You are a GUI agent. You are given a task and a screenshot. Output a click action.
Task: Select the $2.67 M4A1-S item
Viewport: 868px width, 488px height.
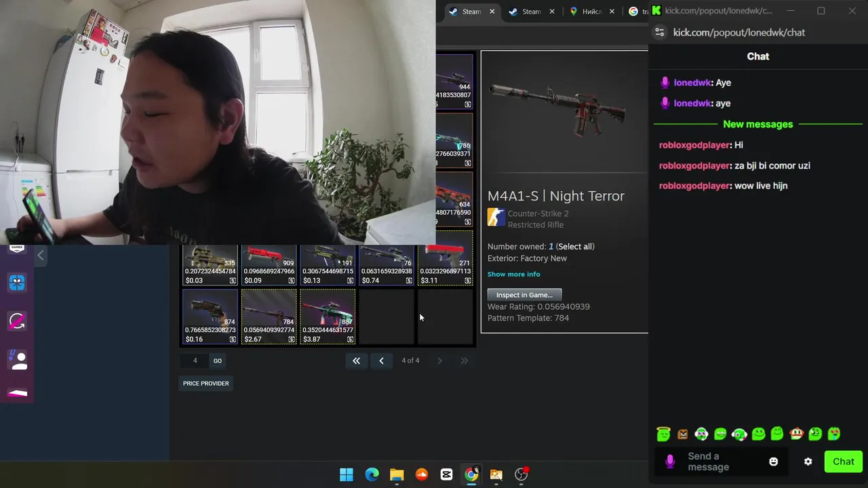269,317
